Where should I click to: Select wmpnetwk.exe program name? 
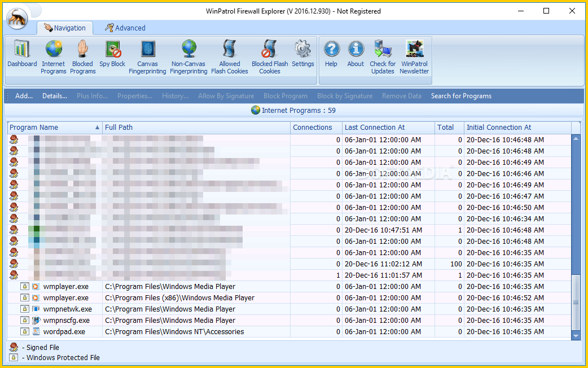pos(68,309)
